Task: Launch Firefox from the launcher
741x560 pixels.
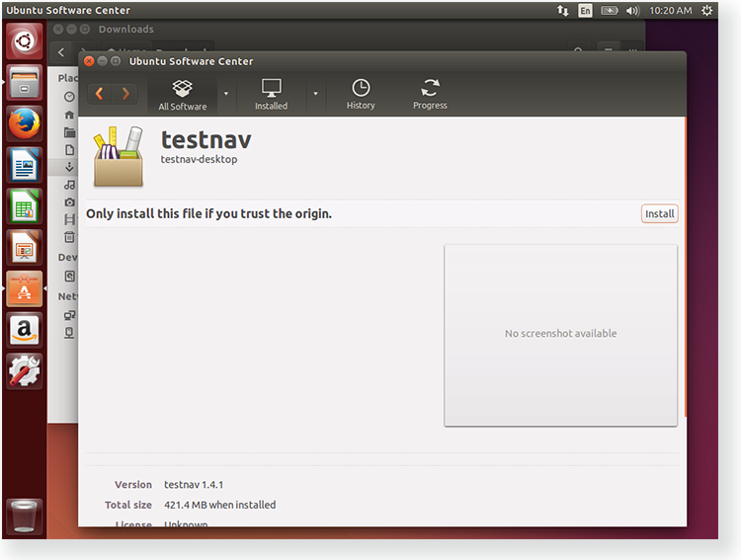Action: click(24, 123)
